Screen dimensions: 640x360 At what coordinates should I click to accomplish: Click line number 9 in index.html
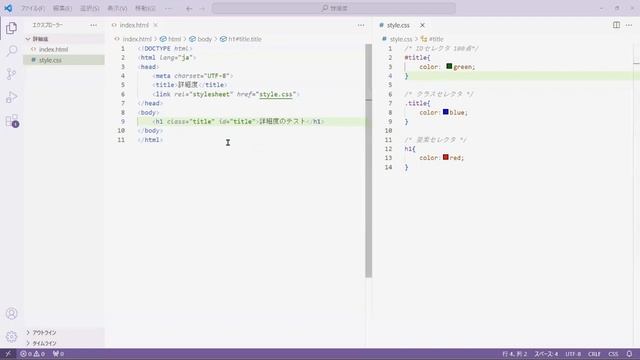[122, 122]
